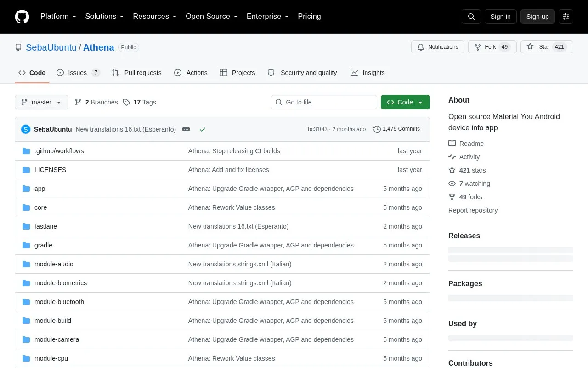Click the commit status green checkmark
The image size is (588, 368).
pos(203,129)
